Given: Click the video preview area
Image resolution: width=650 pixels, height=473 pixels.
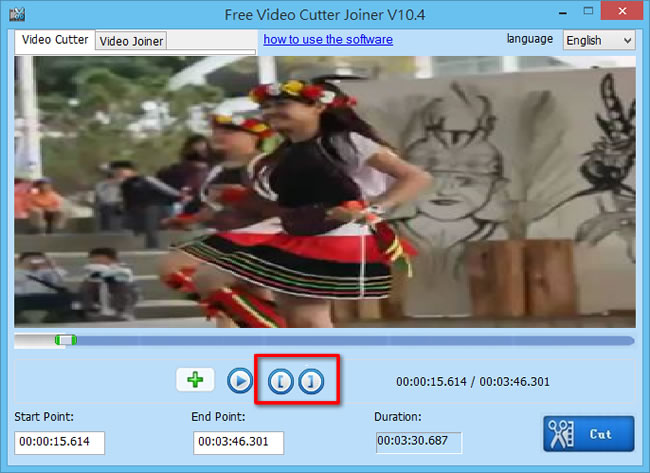Looking at the screenshot, I should 325,192.
